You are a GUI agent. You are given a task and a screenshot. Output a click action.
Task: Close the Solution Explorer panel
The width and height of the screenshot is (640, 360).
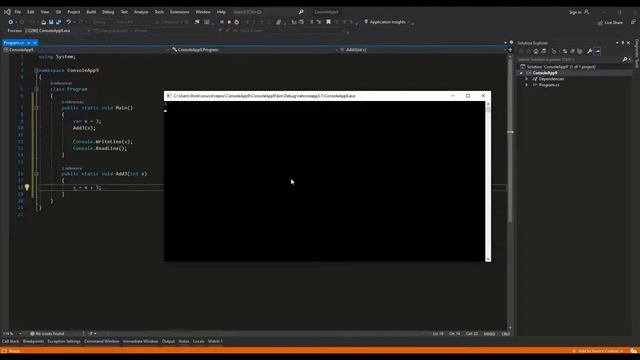tap(628, 42)
